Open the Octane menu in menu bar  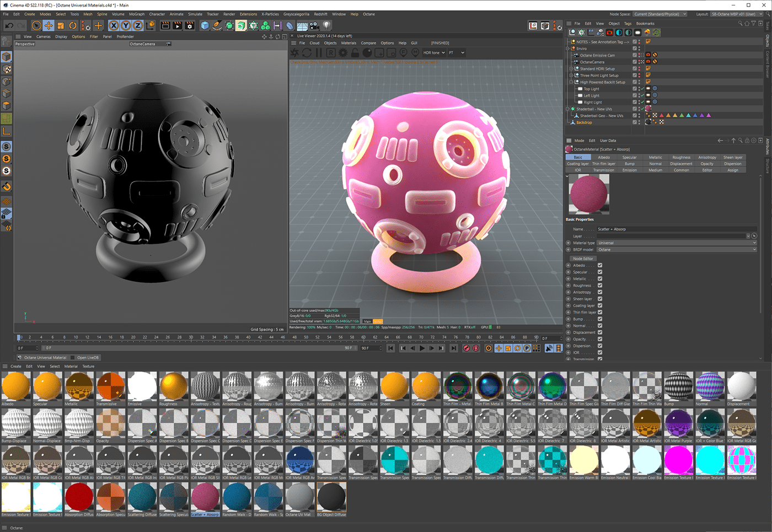point(368,14)
